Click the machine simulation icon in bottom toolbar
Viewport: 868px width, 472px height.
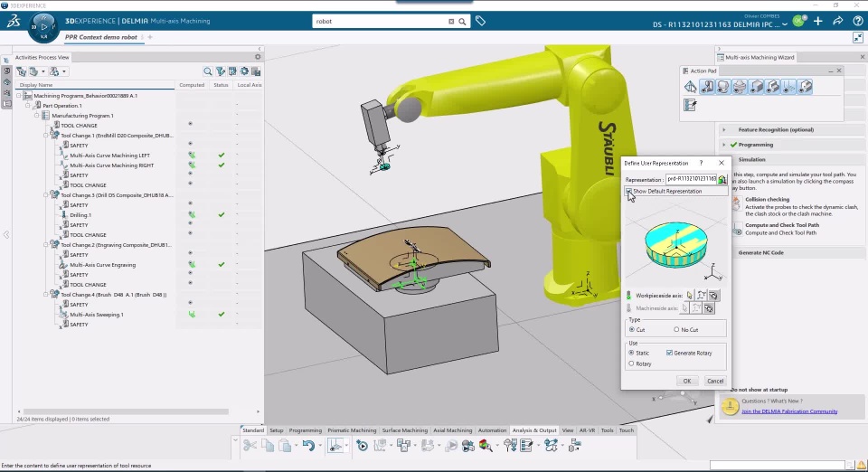click(x=468, y=446)
